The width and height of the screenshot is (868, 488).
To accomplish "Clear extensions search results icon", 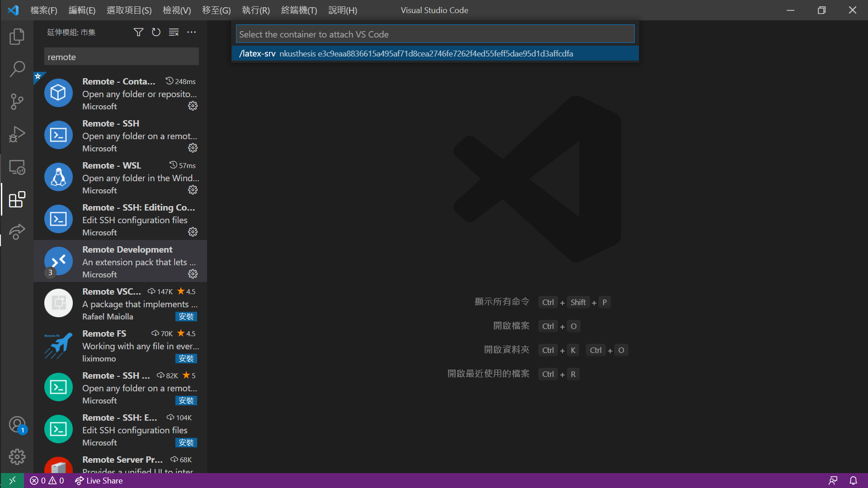I will coord(174,32).
